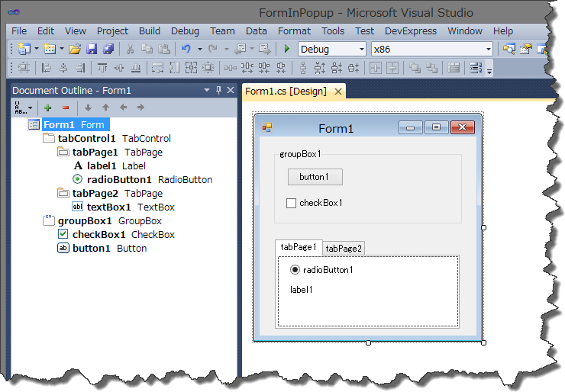The width and height of the screenshot is (565, 392).
Task: Click Align Middles layout icon
Action: click(x=119, y=68)
